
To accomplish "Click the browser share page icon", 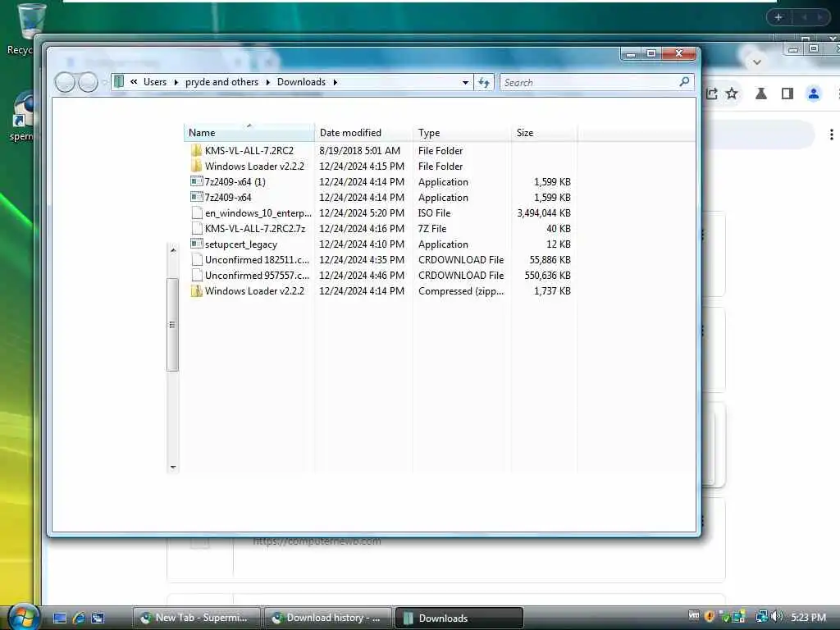I will [x=712, y=94].
